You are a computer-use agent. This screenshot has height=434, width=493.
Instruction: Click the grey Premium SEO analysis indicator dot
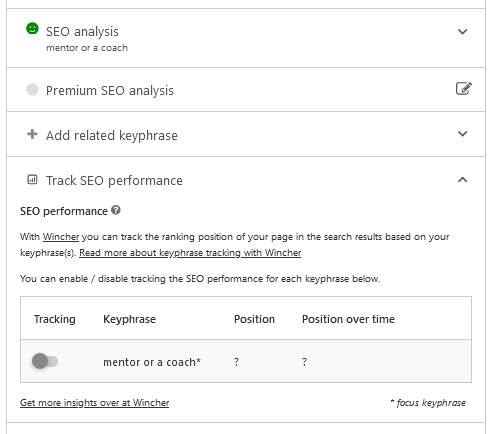pyautogui.click(x=32, y=90)
